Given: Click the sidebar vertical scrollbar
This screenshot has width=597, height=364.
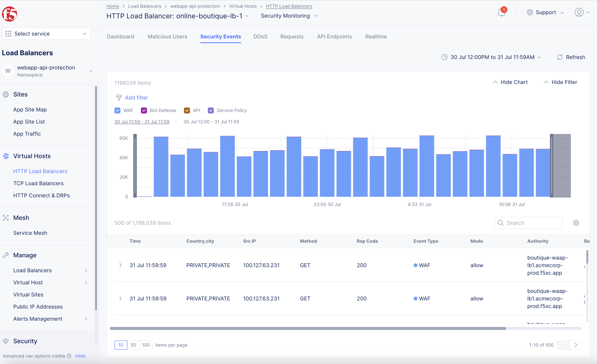Looking at the screenshot, I should click(96, 198).
